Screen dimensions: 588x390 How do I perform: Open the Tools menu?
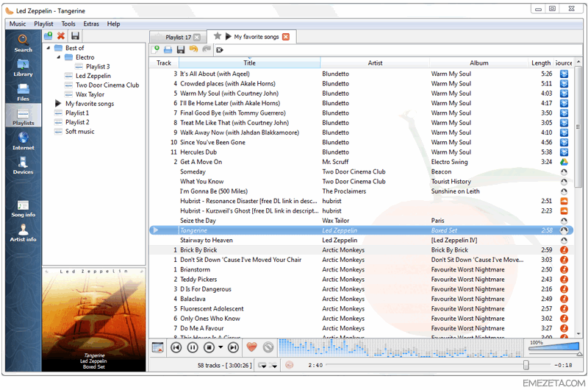(68, 24)
